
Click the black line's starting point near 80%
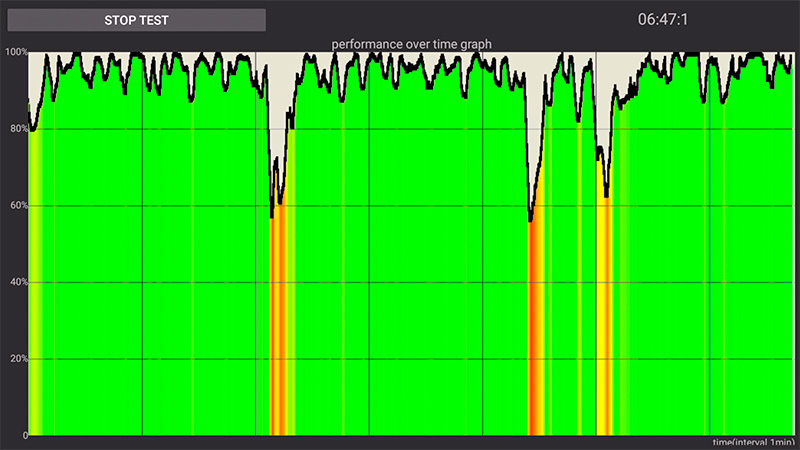point(30,128)
